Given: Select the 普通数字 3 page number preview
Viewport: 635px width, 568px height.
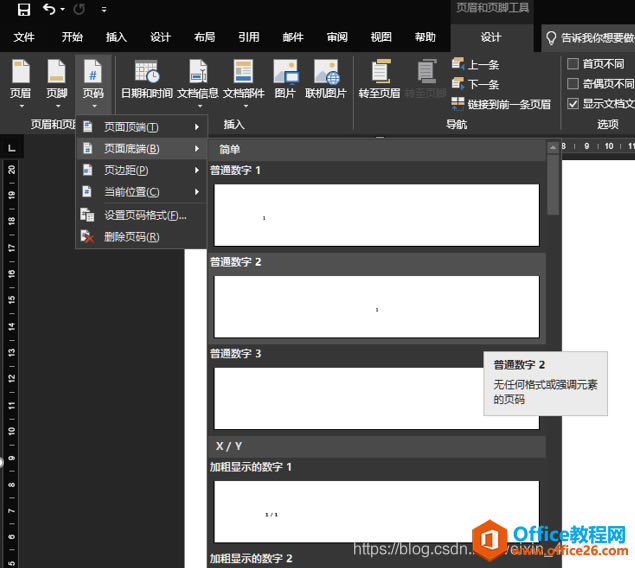Looking at the screenshot, I should click(377, 398).
